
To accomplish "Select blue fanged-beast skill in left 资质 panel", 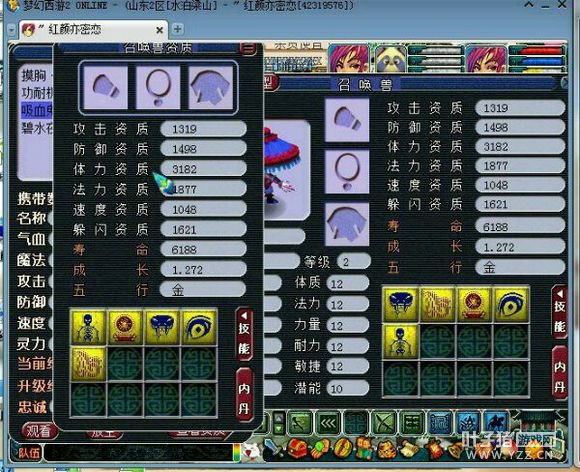I will click(x=162, y=328).
